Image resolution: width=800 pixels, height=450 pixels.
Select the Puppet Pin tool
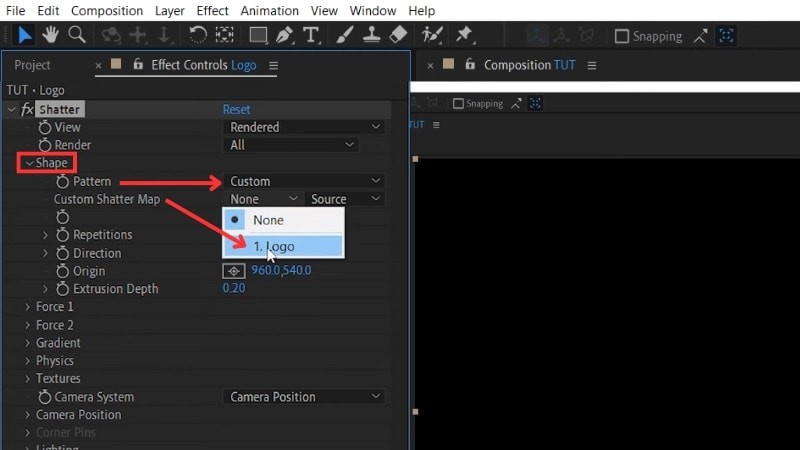464,35
